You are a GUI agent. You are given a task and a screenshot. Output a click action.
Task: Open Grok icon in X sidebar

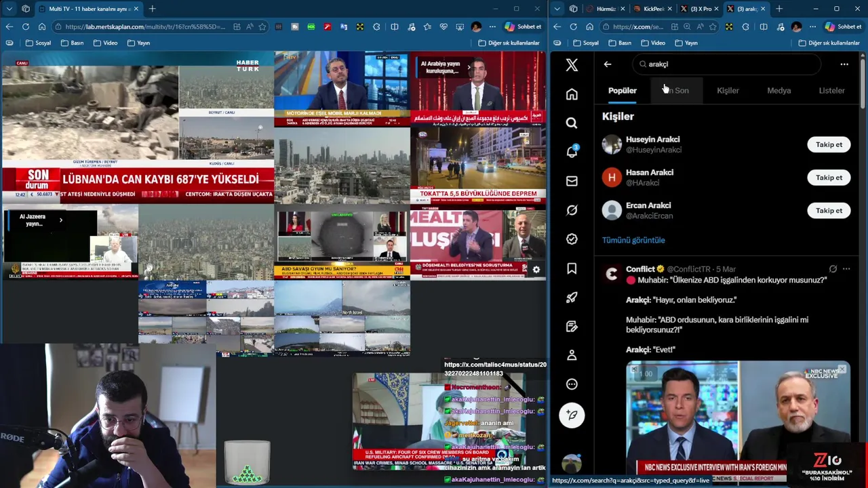click(572, 210)
